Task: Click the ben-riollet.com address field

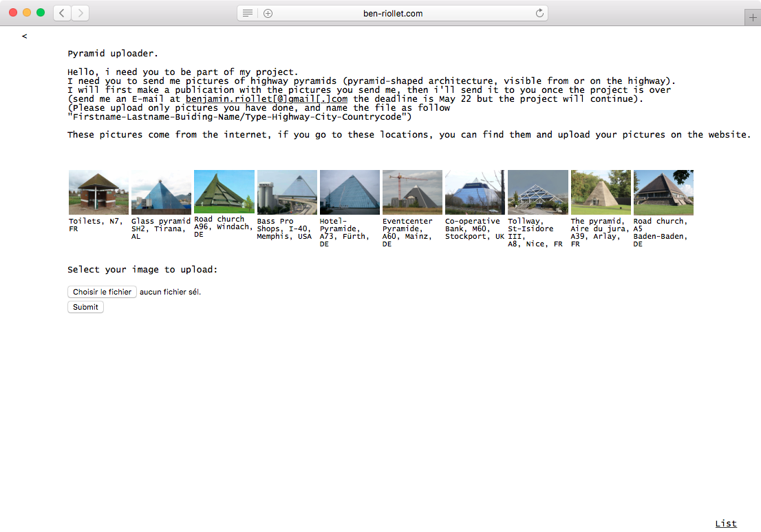Action: point(393,13)
